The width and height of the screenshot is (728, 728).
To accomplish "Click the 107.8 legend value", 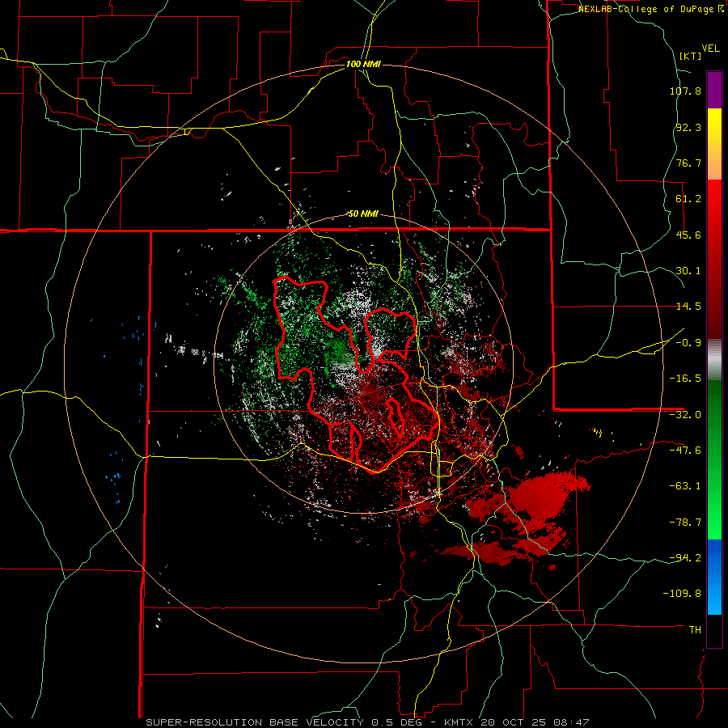I will point(685,91).
